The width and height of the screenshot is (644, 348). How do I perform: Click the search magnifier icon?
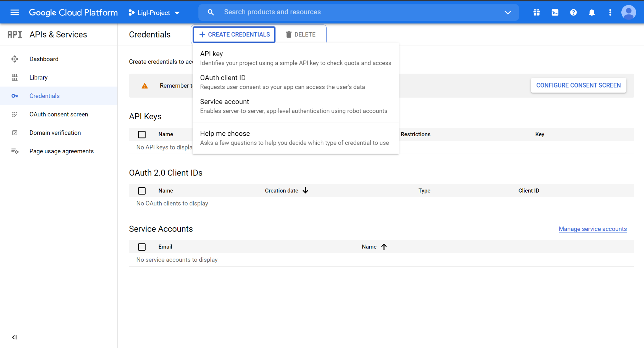click(211, 12)
